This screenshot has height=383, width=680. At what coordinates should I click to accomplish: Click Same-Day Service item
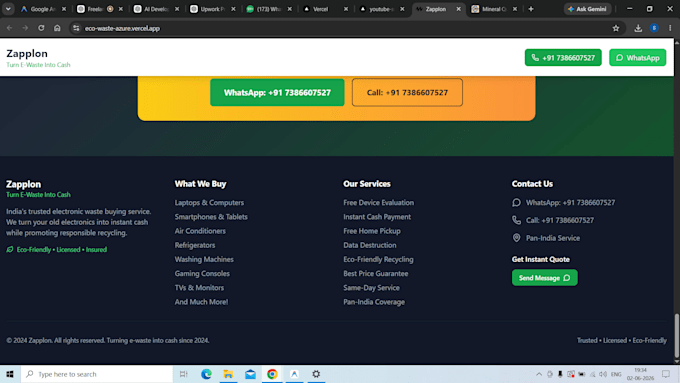(371, 288)
